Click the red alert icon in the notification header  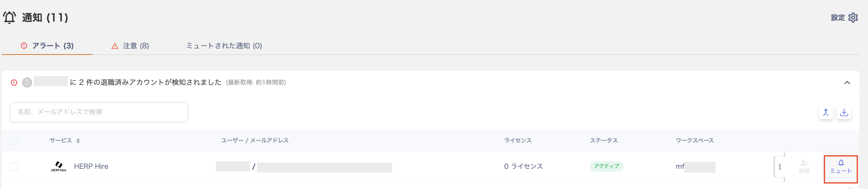point(14,82)
